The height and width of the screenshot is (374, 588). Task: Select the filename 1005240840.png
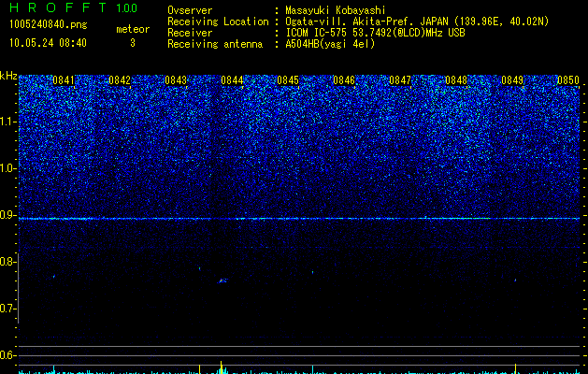tap(49, 24)
